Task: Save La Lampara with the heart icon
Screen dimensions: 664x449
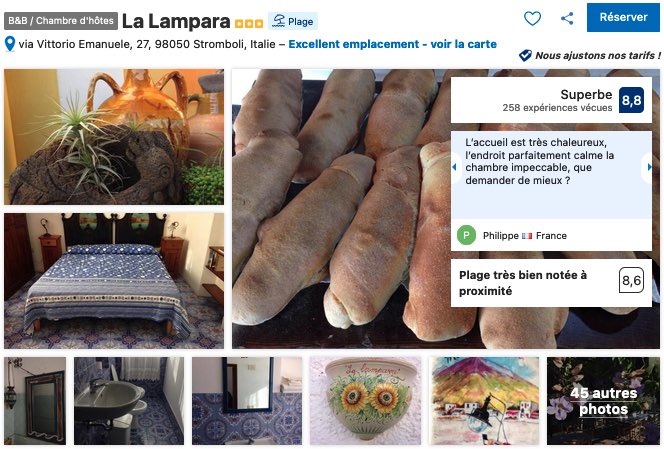Action: point(532,18)
